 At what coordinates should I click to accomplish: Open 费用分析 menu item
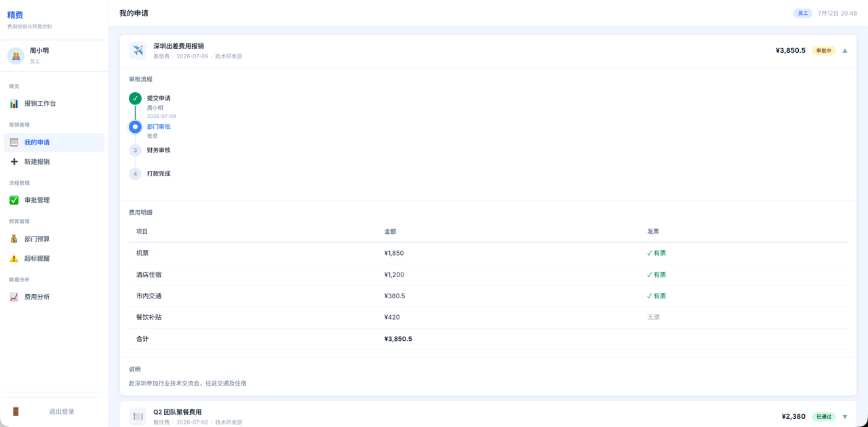[54, 297]
